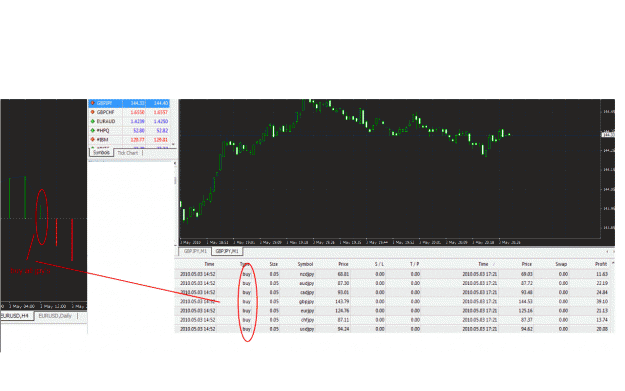Click the Price header next to Swap

coord(527,264)
